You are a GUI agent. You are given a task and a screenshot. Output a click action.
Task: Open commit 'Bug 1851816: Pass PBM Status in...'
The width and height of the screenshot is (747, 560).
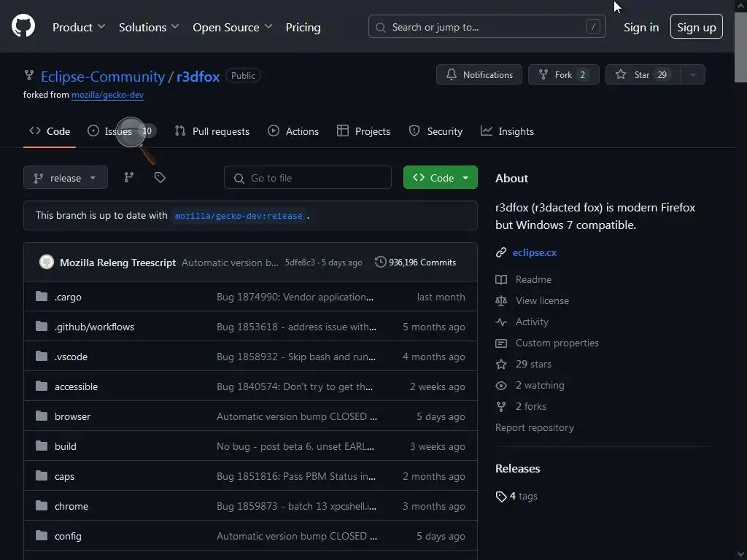pos(296,476)
